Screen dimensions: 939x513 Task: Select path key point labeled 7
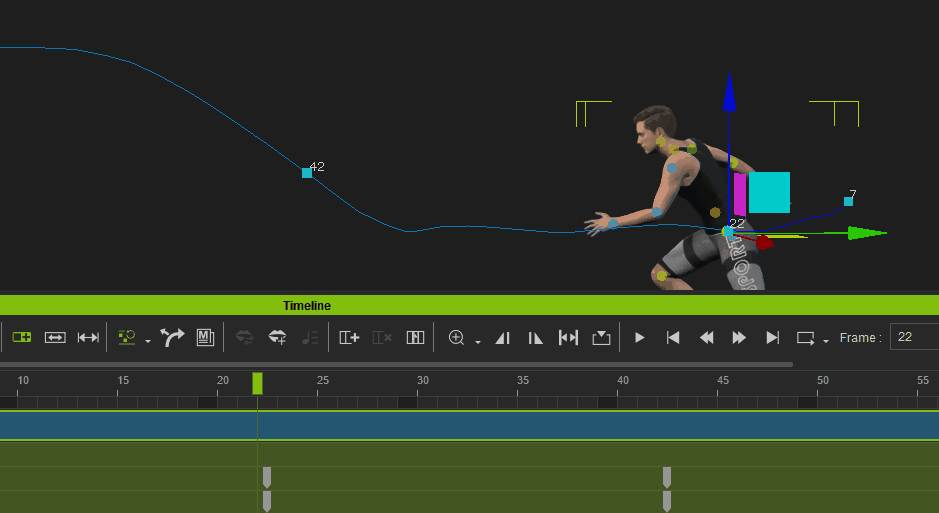tap(848, 202)
